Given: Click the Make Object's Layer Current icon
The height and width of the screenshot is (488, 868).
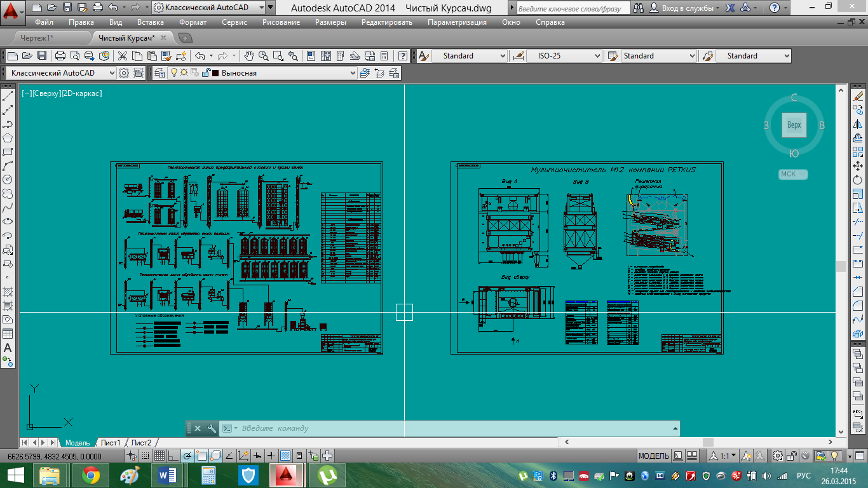Looking at the screenshot, I should pyautogui.click(x=365, y=73).
